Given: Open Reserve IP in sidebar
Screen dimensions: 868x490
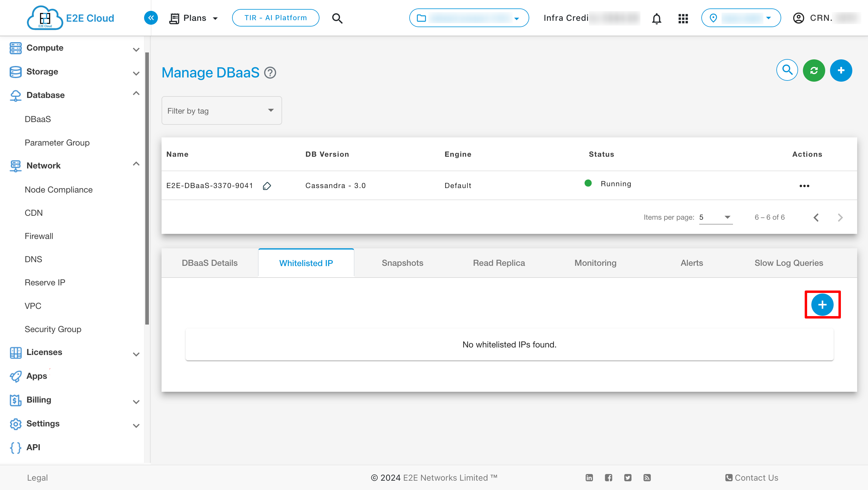Looking at the screenshot, I should click(x=45, y=282).
